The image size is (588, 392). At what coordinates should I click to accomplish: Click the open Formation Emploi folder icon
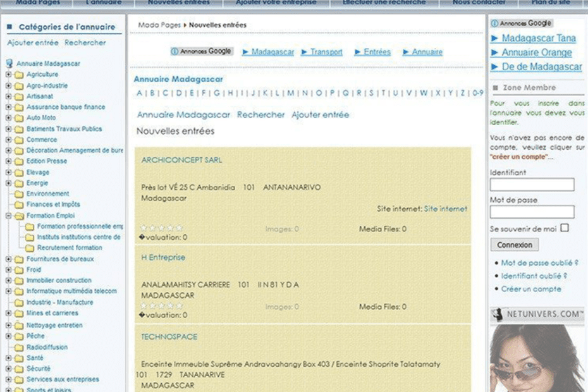pos(19,216)
